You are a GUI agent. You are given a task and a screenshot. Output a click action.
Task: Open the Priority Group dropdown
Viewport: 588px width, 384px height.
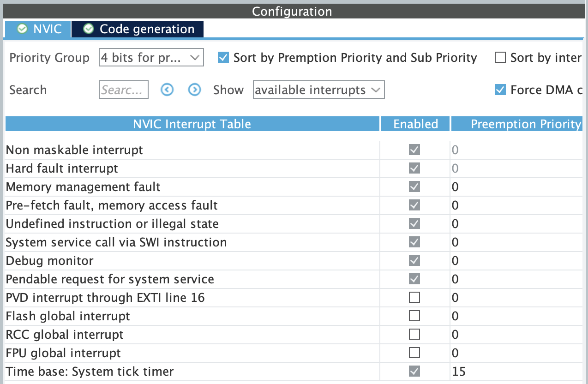point(151,58)
